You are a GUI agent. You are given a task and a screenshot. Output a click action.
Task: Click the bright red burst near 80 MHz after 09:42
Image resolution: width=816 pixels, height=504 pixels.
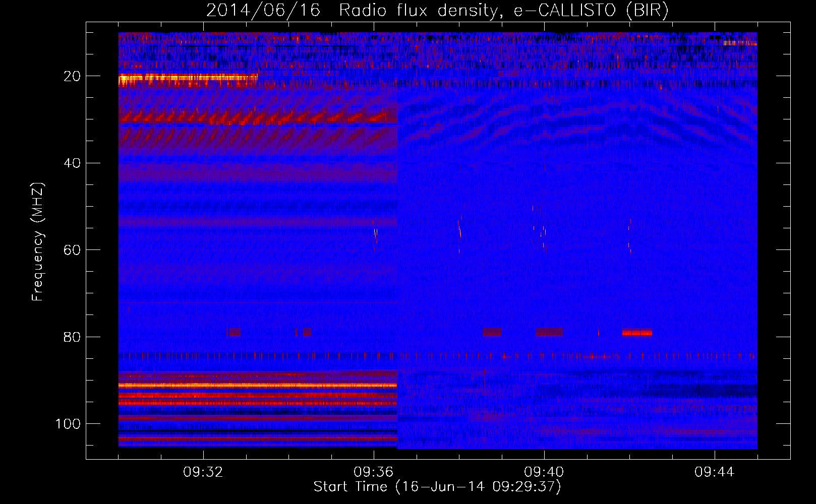pos(637,333)
